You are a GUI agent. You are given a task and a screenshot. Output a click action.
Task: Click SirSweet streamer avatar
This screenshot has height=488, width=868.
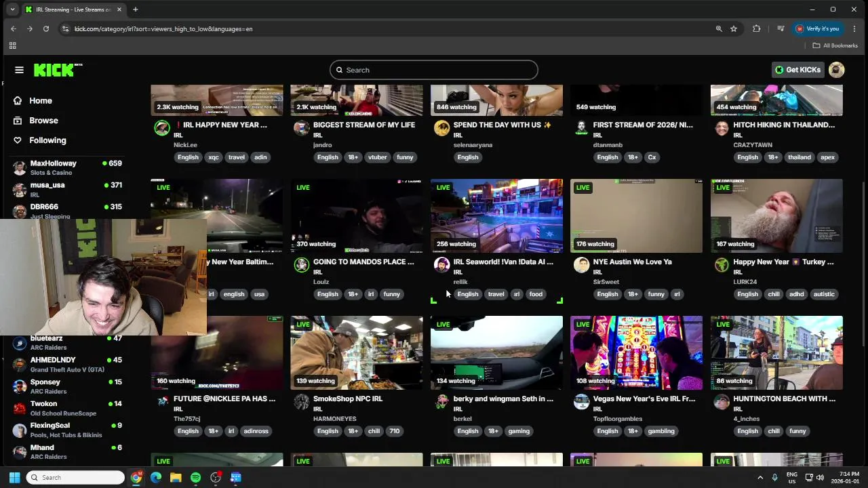click(581, 264)
